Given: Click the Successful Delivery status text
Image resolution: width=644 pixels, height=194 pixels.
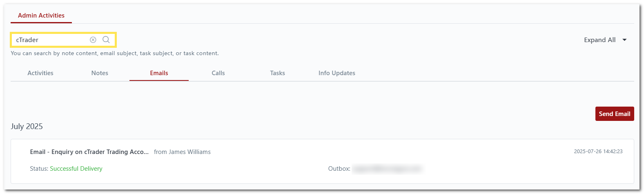Looking at the screenshot, I should (x=76, y=169).
